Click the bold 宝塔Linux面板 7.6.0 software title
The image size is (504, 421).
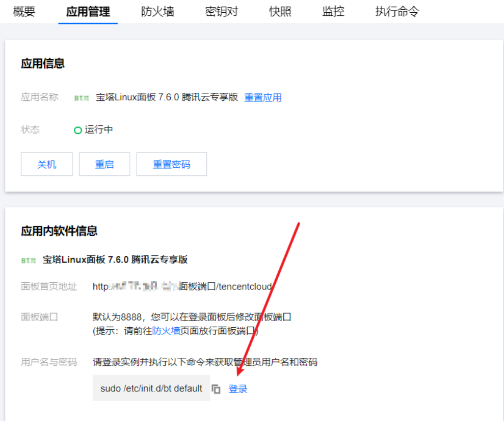click(115, 259)
